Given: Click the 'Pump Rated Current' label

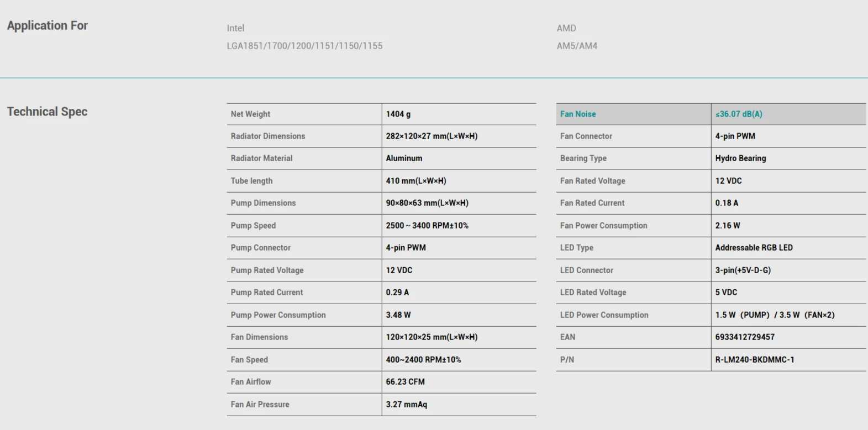Looking at the screenshot, I should point(267,293).
